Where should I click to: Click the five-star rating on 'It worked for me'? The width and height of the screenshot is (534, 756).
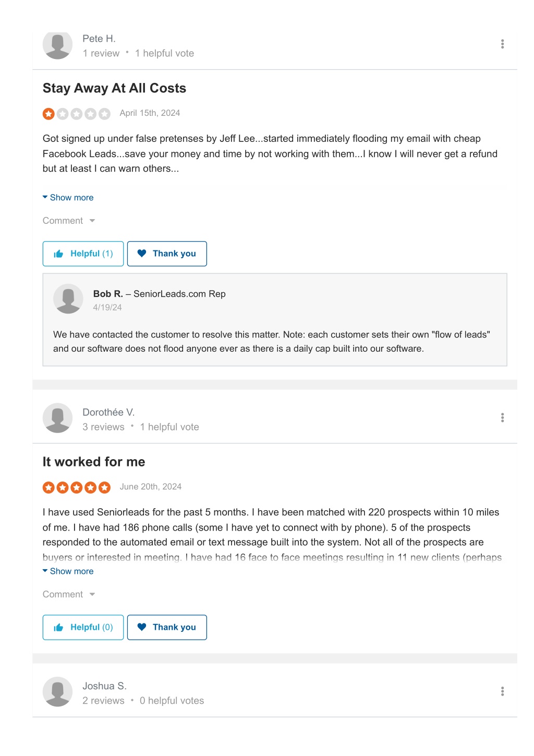pos(76,487)
